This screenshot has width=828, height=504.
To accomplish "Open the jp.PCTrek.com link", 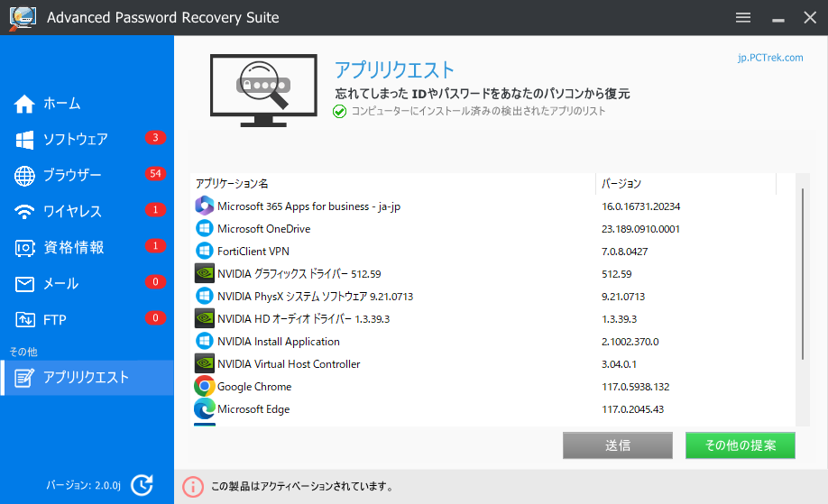I will click(x=769, y=58).
